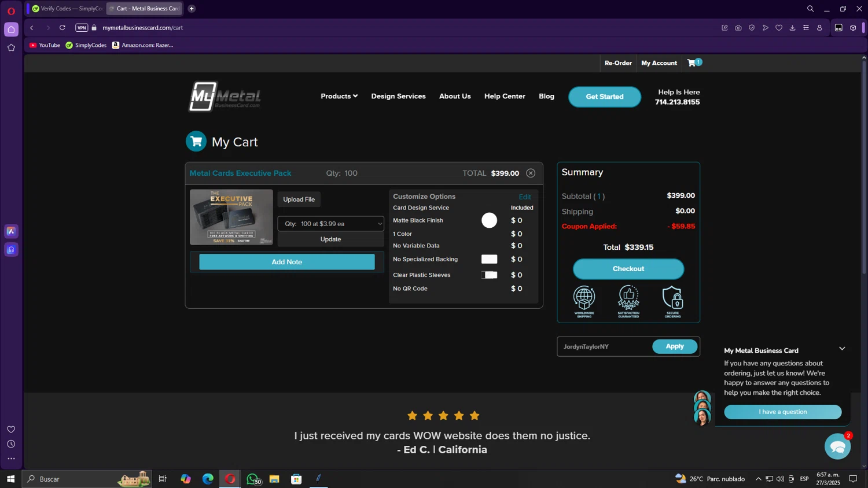This screenshot has height=488, width=868.
Task: Apply the coupon code
Action: coord(675,346)
